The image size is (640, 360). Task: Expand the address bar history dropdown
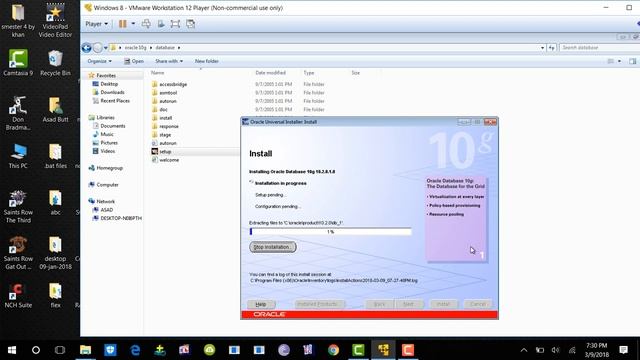[x=542, y=48]
